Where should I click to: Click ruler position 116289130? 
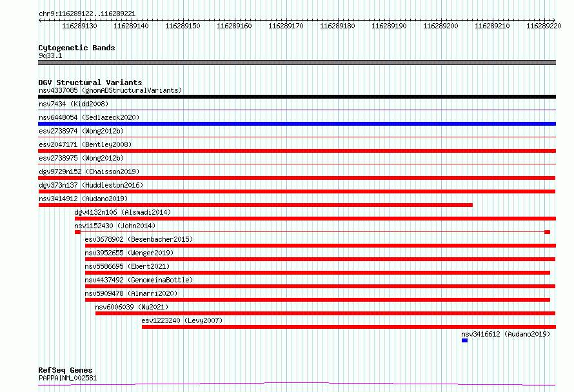79,26
